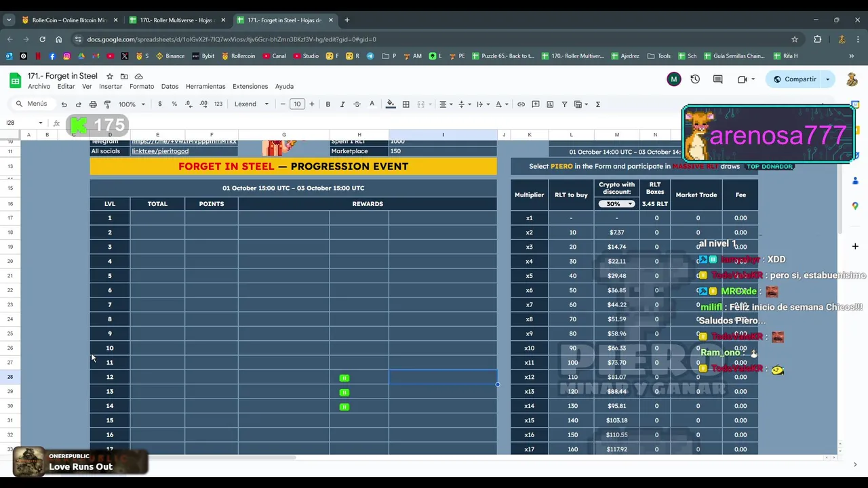This screenshot has width=868, height=488.
Task: Open the text color picker
Action: coord(372,104)
